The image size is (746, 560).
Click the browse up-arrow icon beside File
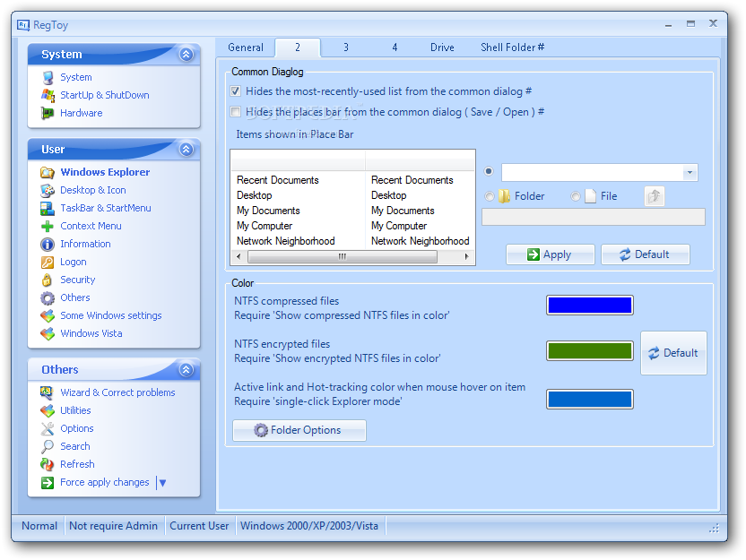pyautogui.click(x=655, y=196)
